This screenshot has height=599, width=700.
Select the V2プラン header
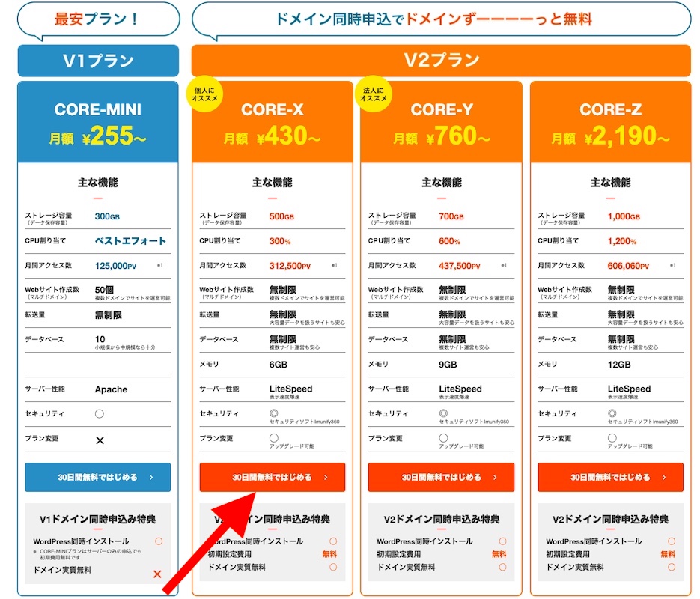tap(441, 61)
